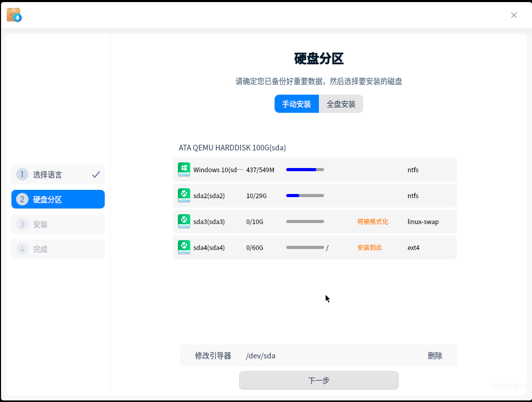
Task: Switch to 手动安装 mode
Action: [297, 104]
